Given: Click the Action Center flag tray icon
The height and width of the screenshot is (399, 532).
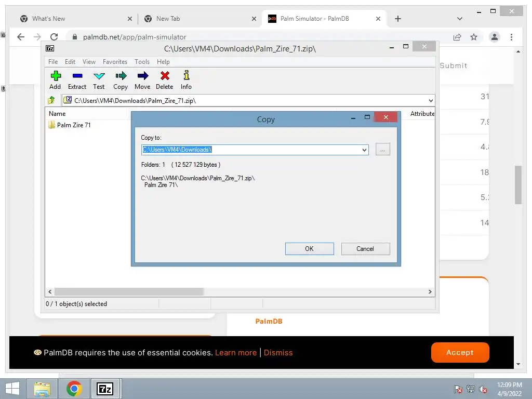Looking at the screenshot, I should (458, 389).
